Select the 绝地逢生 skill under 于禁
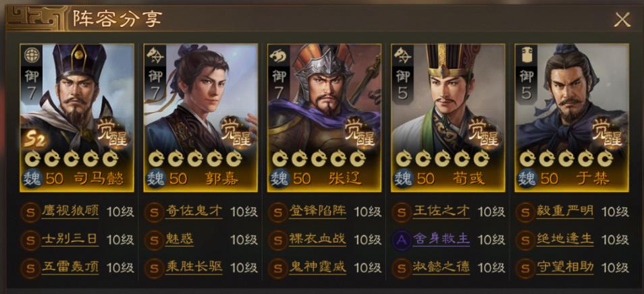Viewport: 644px width, 294px height. (565, 239)
